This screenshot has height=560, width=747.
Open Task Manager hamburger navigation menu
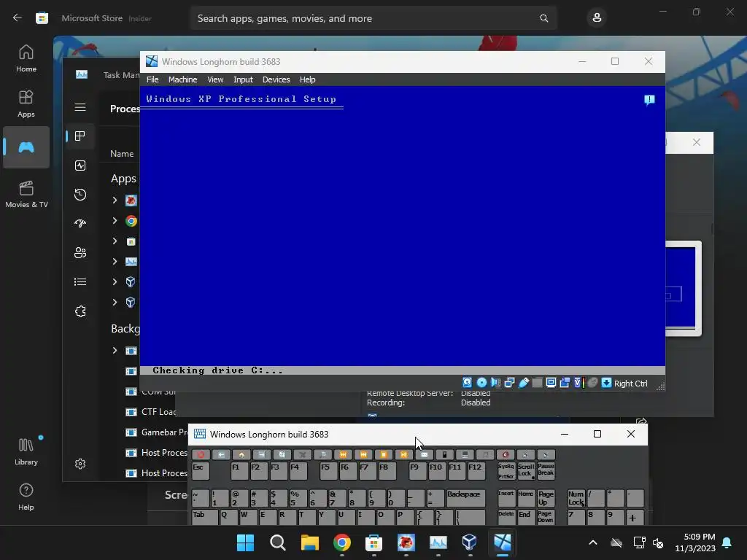pos(80,107)
